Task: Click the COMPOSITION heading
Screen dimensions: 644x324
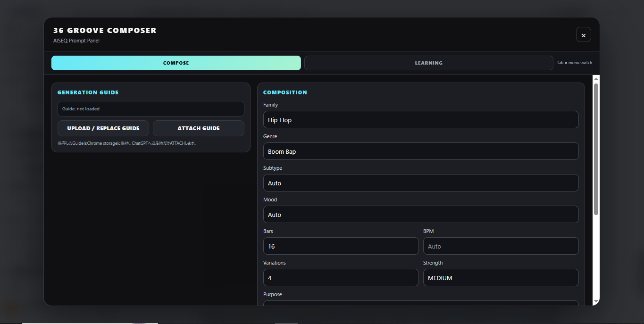Action: [x=285, y=92]
